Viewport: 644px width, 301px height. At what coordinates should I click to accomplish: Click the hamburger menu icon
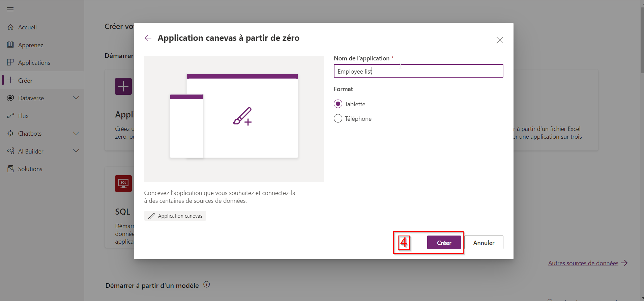point(10,9)
